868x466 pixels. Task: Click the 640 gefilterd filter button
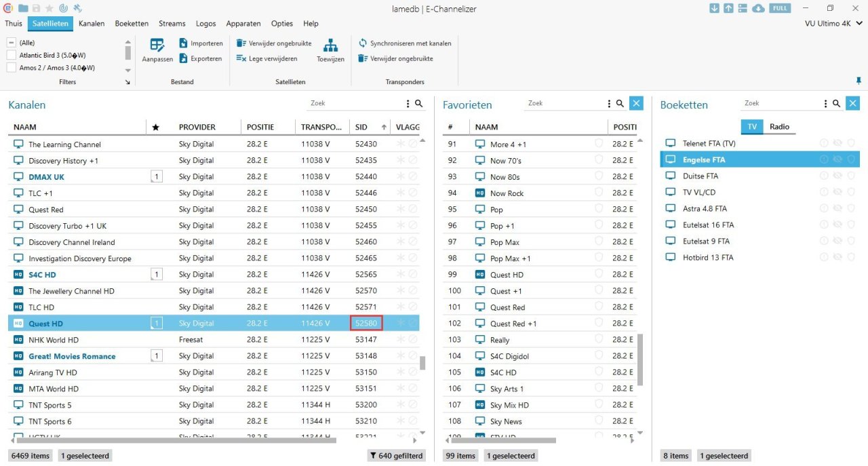(396, 456)
